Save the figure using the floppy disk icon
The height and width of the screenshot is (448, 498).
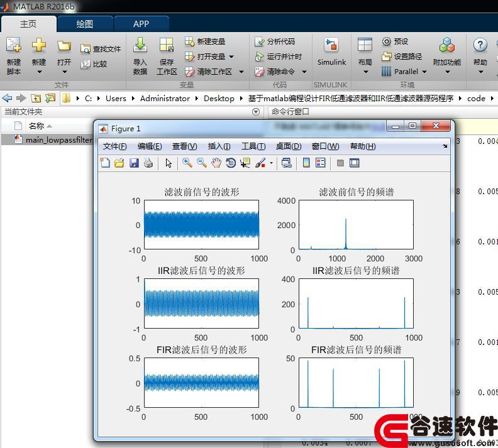[134, 163]
